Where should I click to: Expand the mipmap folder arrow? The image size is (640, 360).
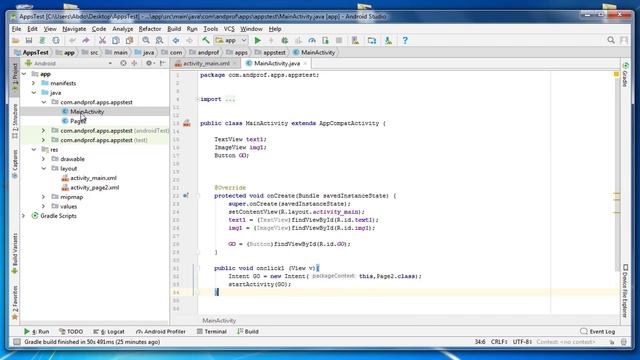44,197
